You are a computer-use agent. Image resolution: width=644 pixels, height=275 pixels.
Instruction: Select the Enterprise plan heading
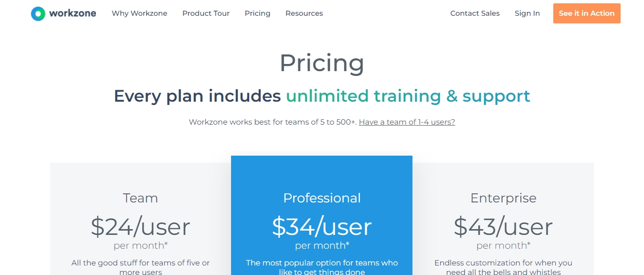coord(503,198)
